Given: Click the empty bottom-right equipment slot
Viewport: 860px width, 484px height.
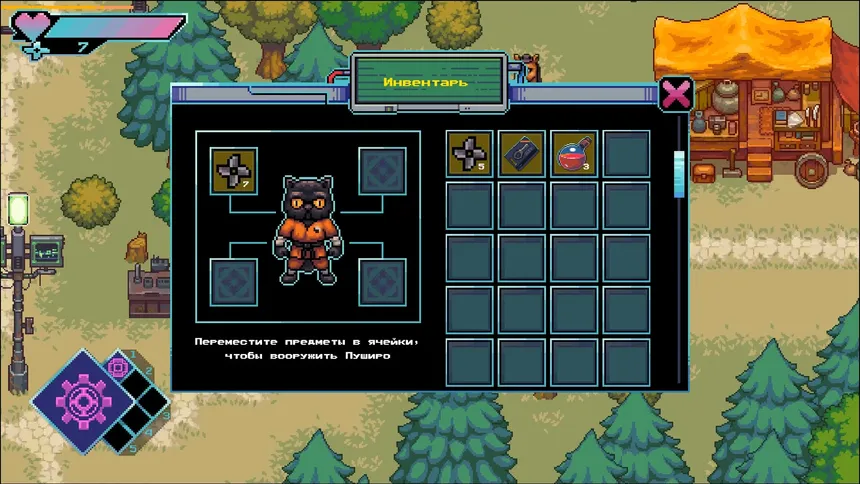Looking at the screenshot, I should tap(382, 282).
